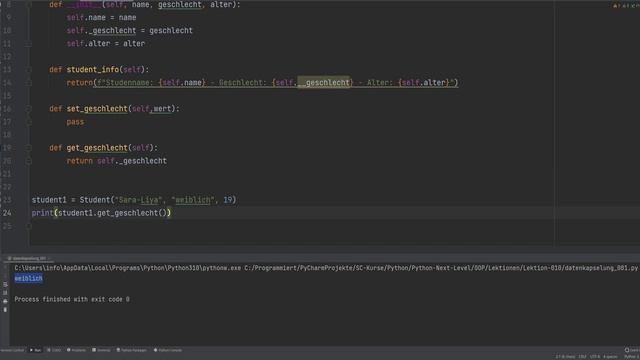Toggle soft-wrap icon in Run panel
Image resolution: width=640 pixels, height=360 pixels.
pyautogui.click(x=5, y=284)
